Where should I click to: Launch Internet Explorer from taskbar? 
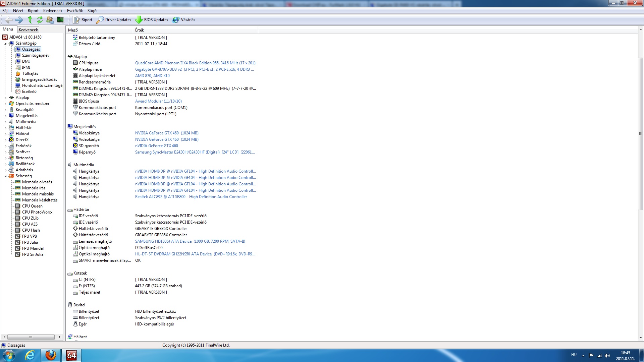click(30, 355)
